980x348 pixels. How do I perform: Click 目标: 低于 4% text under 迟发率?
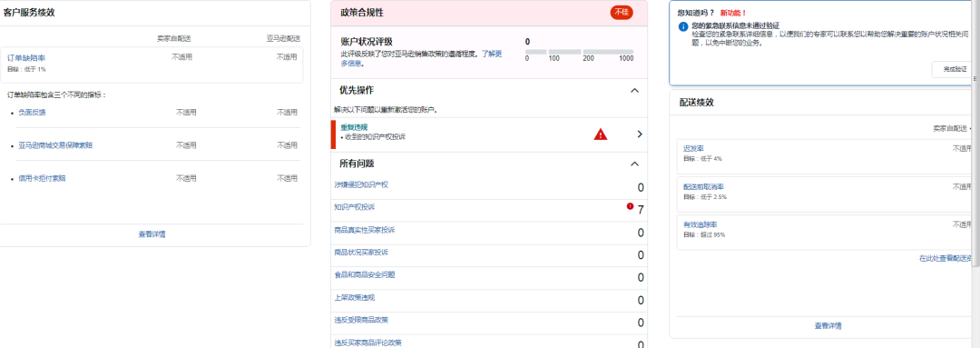[x=703, y=159]
